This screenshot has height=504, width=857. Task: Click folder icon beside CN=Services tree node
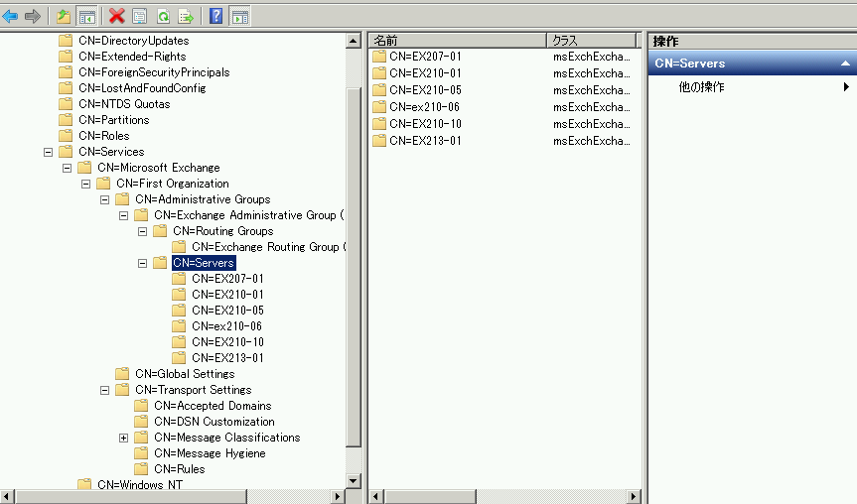point(66,151)
